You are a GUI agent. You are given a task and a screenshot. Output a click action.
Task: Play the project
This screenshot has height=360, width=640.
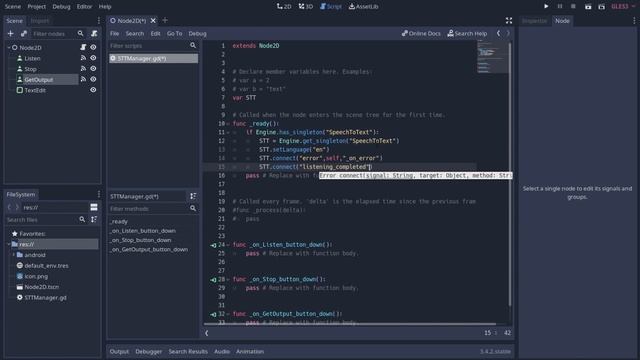[546, 7]
